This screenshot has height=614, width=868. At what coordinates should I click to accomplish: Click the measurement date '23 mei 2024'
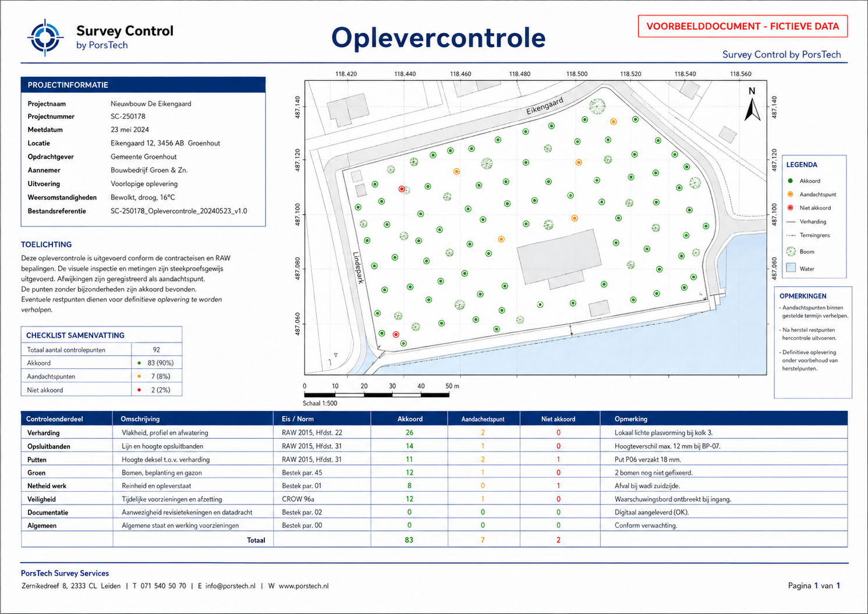130,130
